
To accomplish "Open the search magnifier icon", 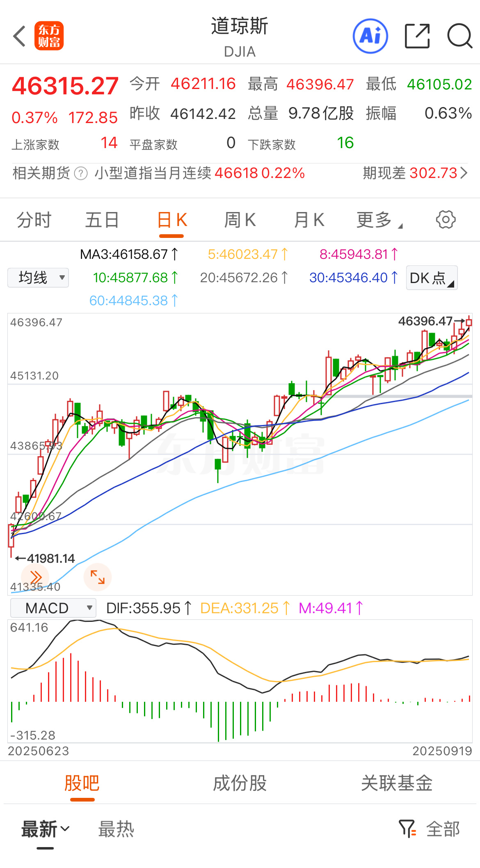I will (459, 36).
